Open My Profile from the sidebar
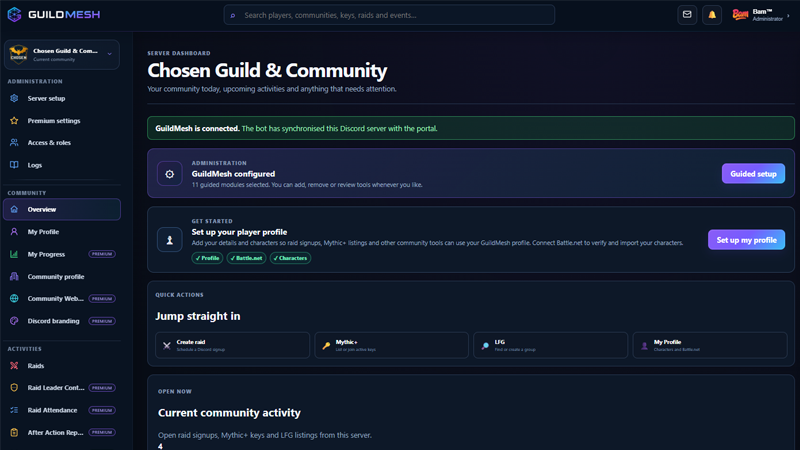This screenshot has width=800, height=450. click(x=62, y=232)
